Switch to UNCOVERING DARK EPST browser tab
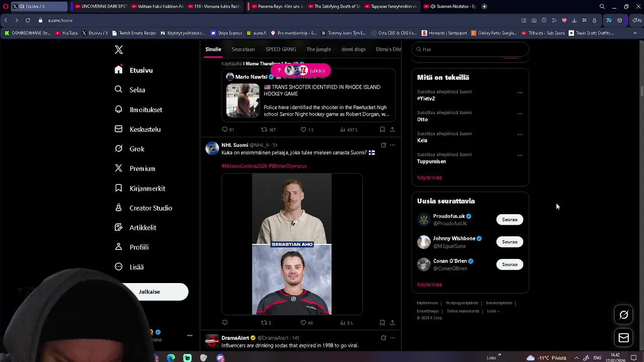This screenshot has width=644, height=362. [101, 7]
